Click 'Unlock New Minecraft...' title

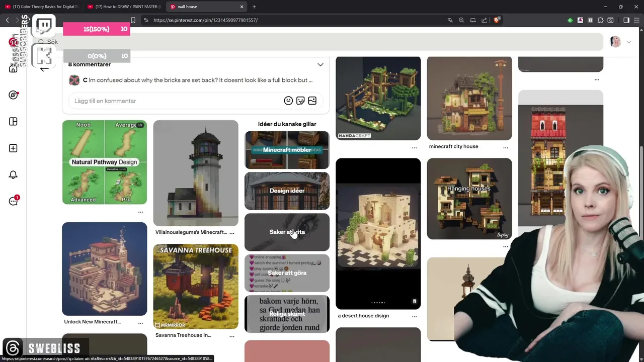(92, 322)
